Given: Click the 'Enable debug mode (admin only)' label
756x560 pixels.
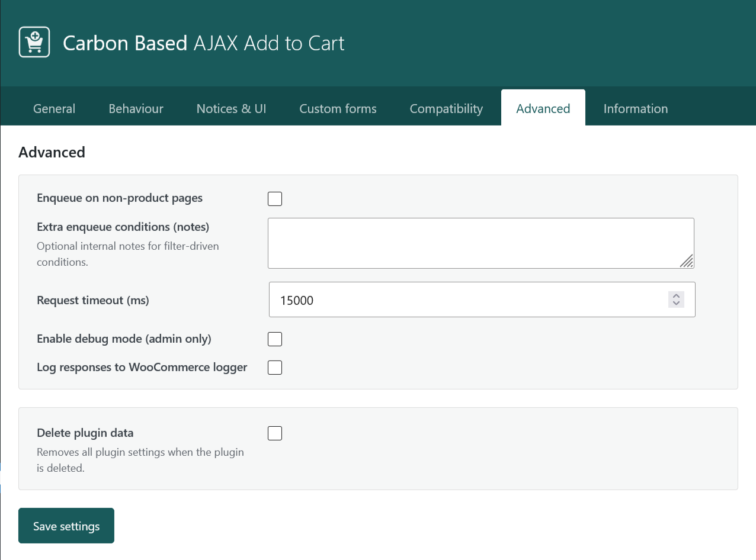Looking at the screenshot, I should point(124,339).
